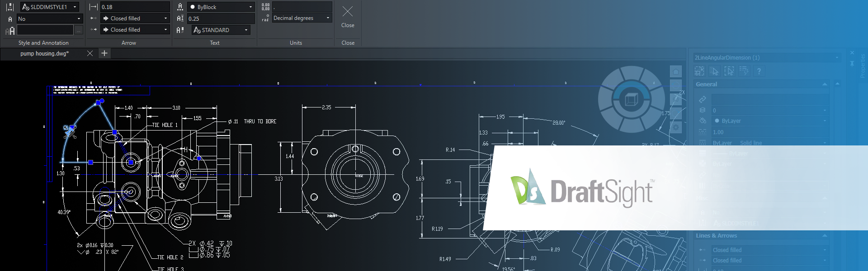The height and width of the screenshot is (271, 868).
Task: Expand the 2LineAngularDimension selection dropdown
Action: [837, 58]
